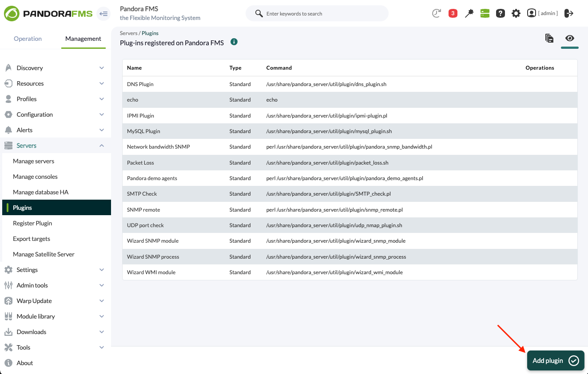Click the Warp Update icon
Image resolution: width=588 pixels, height=374 pixels.
[x=8, y=301]
